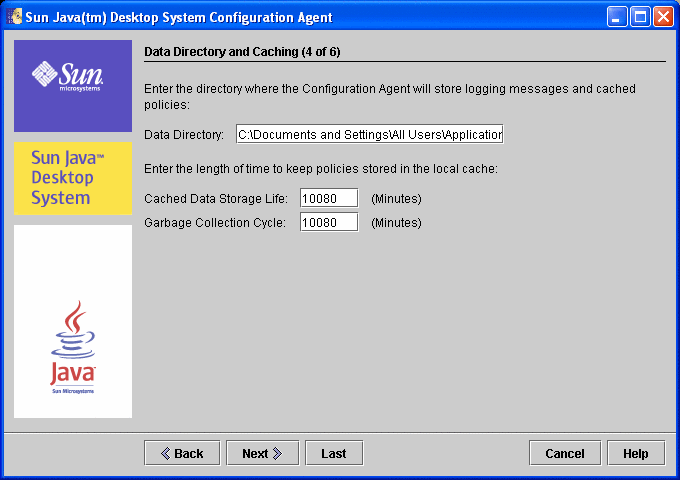Screen dimensions: 680x480
Task: Maximize the Configuration Agent window
Action: (x=640, y=17)
